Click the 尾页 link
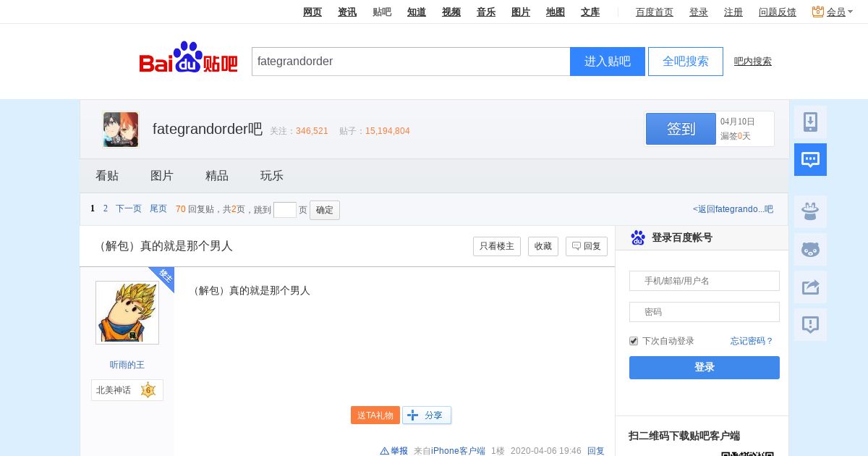868x456 pixels. (158, 208)
